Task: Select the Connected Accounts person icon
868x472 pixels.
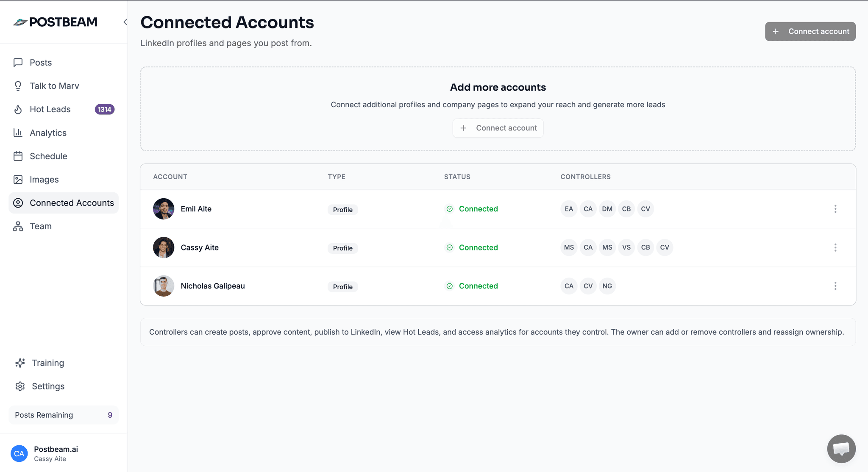Action: coord(17,203)
